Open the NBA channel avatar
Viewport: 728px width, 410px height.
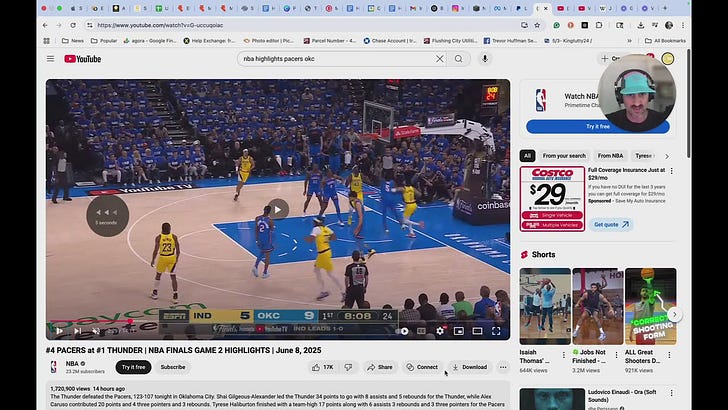54,367
